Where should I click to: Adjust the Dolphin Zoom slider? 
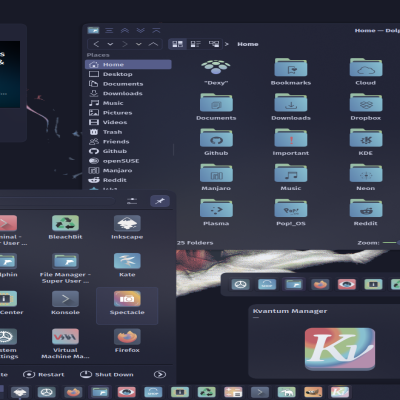[391, 243]
